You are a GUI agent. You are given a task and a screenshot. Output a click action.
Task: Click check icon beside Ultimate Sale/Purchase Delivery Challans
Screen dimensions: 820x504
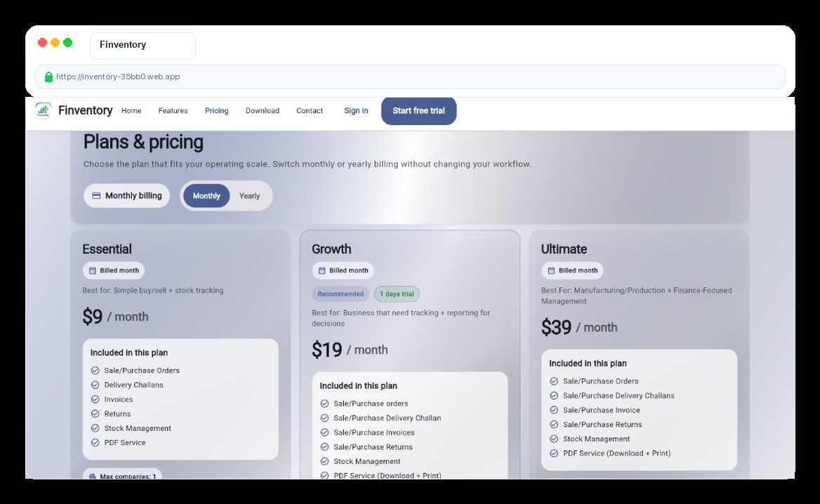tap(554, 396)
